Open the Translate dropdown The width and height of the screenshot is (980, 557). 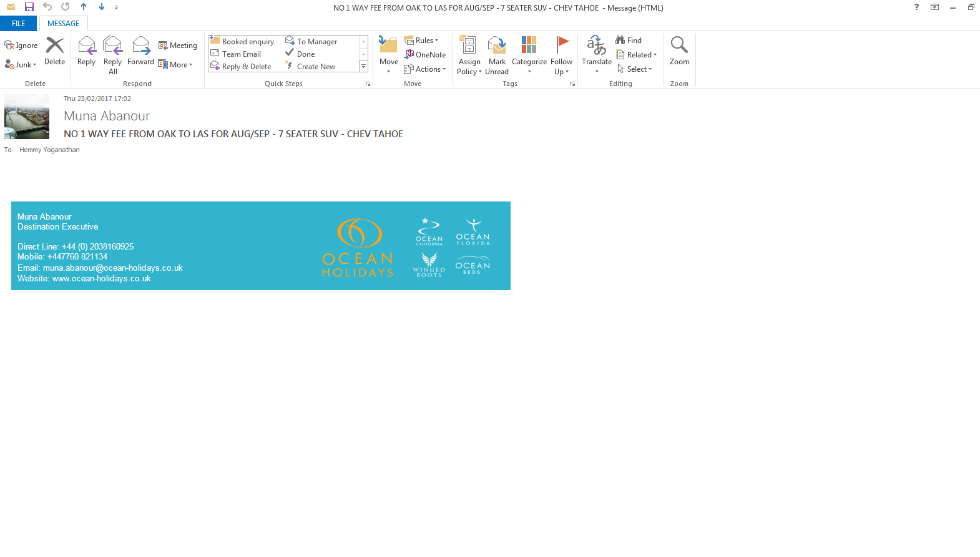597,56
